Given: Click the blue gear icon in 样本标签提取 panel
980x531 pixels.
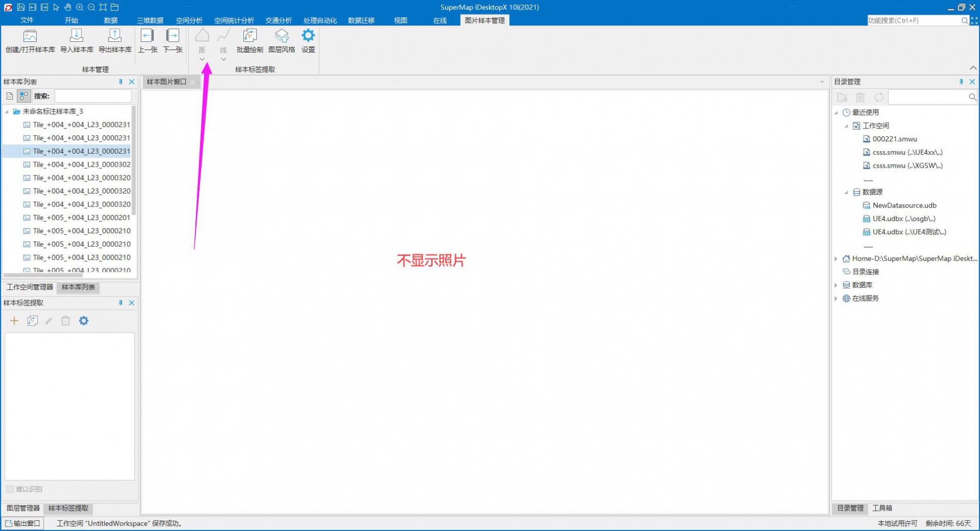Looking at the screenshot, I should [x=84, y=321].
